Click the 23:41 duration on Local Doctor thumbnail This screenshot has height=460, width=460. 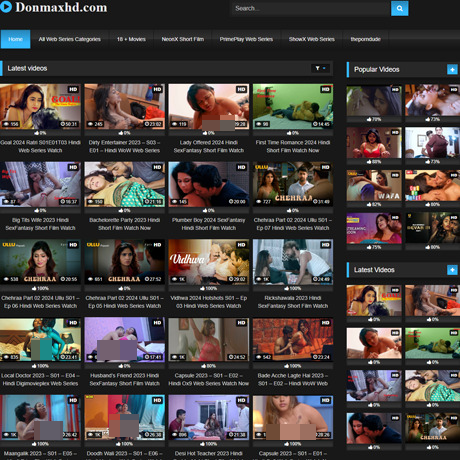[x=69, y=357]
